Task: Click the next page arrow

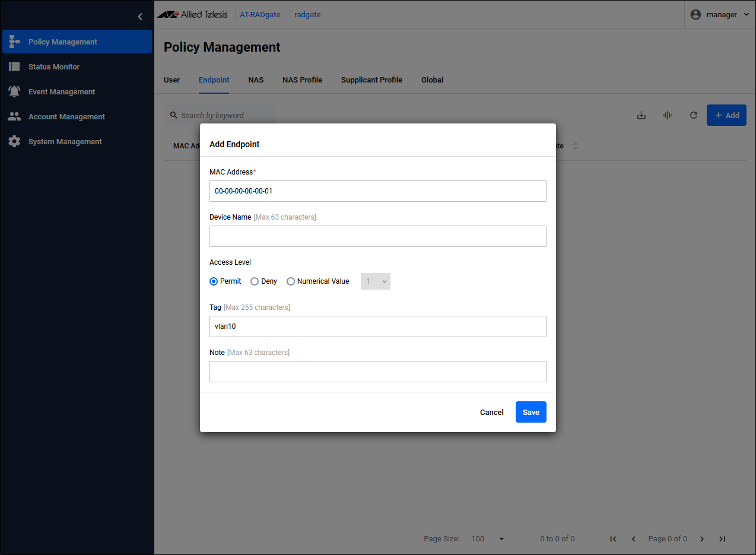Action: 702,539
